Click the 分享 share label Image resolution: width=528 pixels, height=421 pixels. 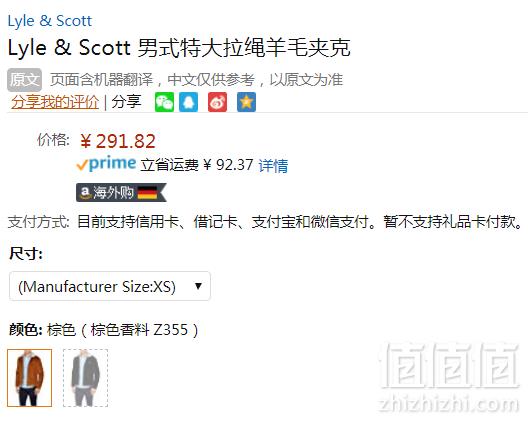[126, 102]
